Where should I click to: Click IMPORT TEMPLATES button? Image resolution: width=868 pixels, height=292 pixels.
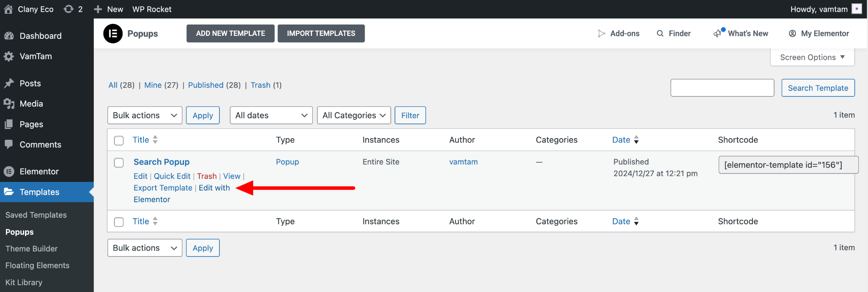pyautogui.click(x=321, y=33)
